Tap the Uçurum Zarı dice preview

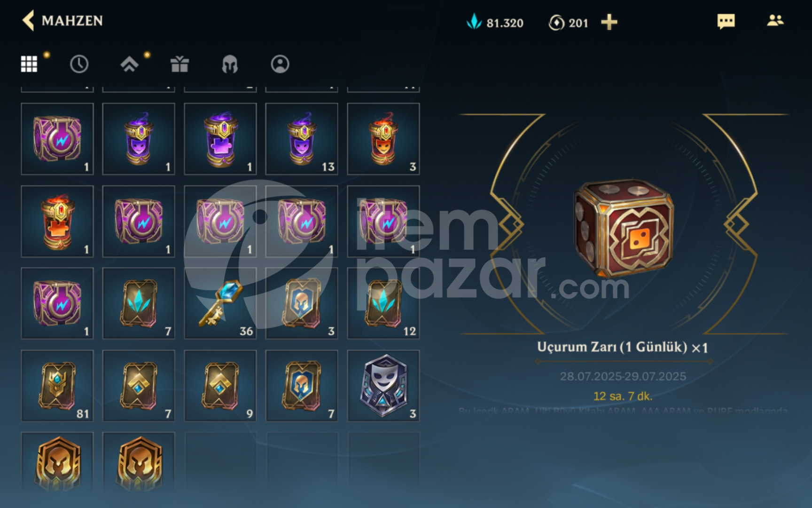tap(624, 228)
